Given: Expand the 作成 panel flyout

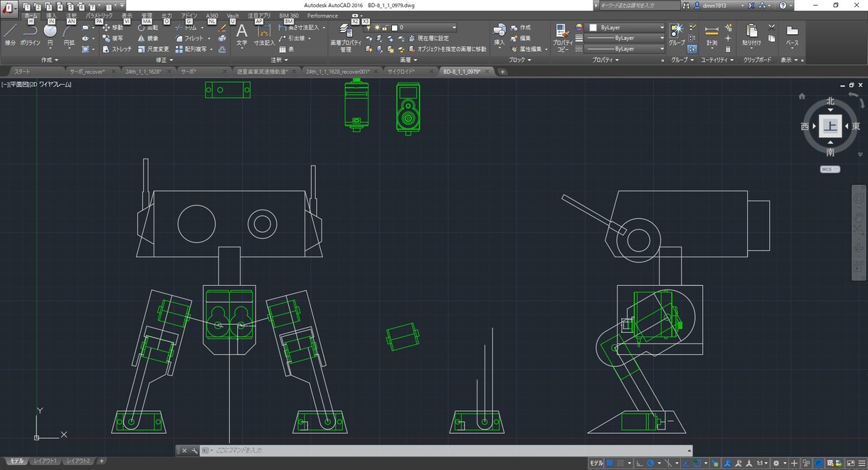Looking at the screenshot, I should click(x=50, y=60).
